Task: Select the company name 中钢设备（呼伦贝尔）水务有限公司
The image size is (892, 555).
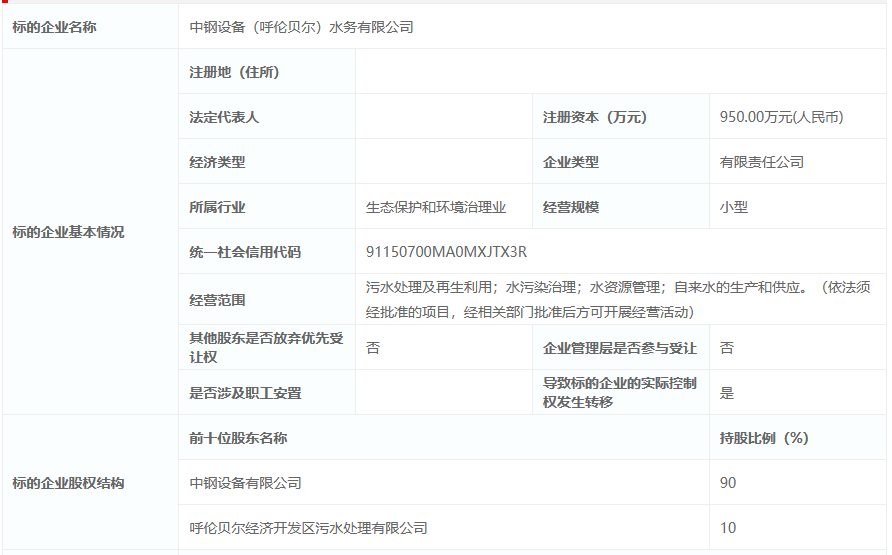Action: coord(302,27)
